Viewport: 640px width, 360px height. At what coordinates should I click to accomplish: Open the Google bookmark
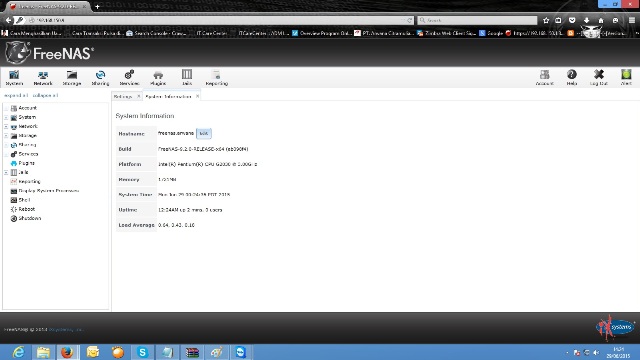coord(491,33)
